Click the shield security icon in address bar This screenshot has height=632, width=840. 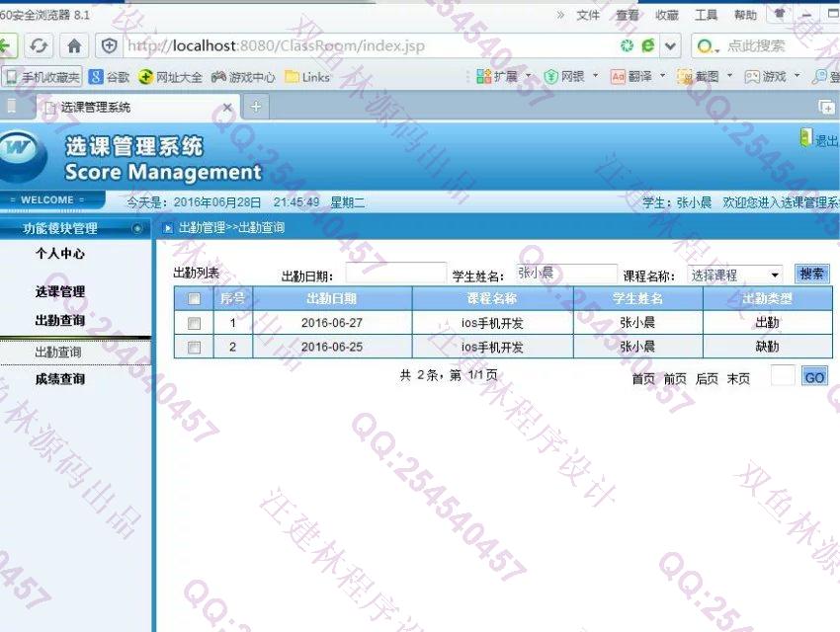click(x=110, y=46)
